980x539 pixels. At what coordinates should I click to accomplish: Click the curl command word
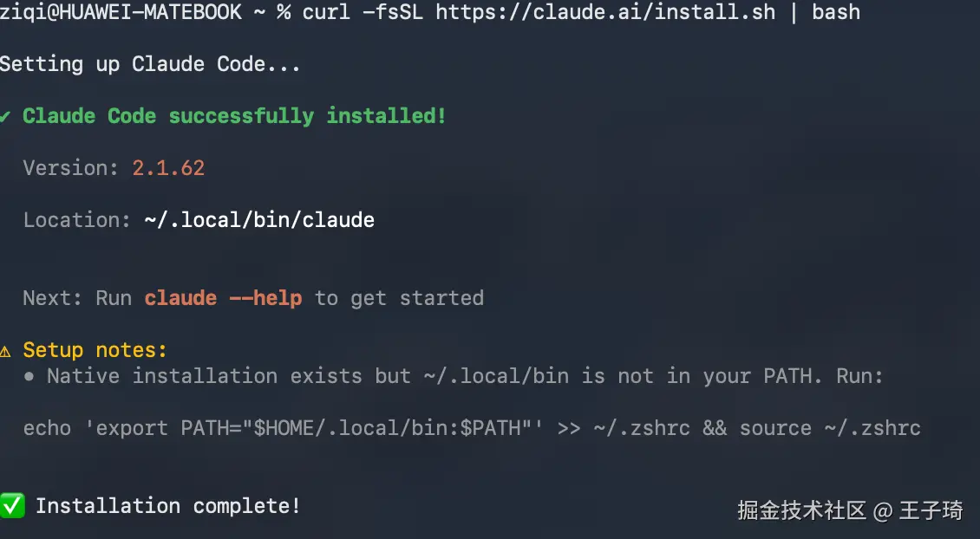pos(326,12)
